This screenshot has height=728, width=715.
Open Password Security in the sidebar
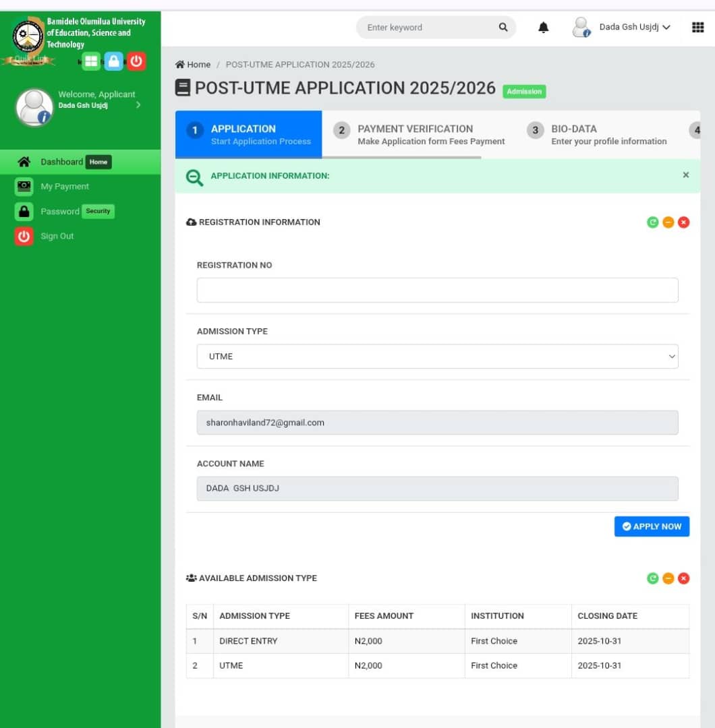(80, 211)
